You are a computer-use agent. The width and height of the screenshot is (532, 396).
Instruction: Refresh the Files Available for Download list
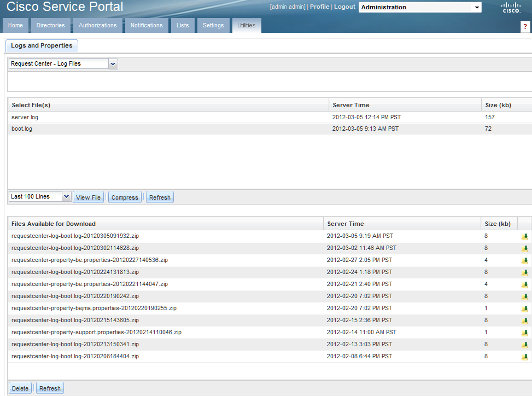point(50,388)
